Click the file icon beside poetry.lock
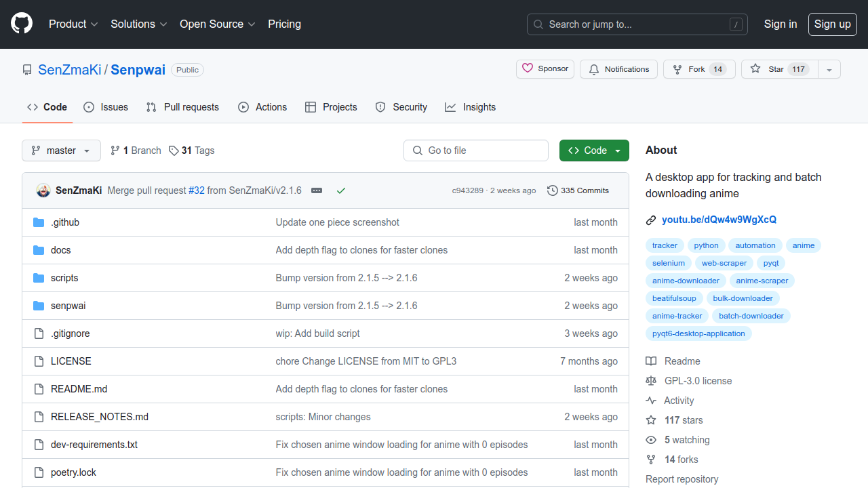 [x=39, y=472]
